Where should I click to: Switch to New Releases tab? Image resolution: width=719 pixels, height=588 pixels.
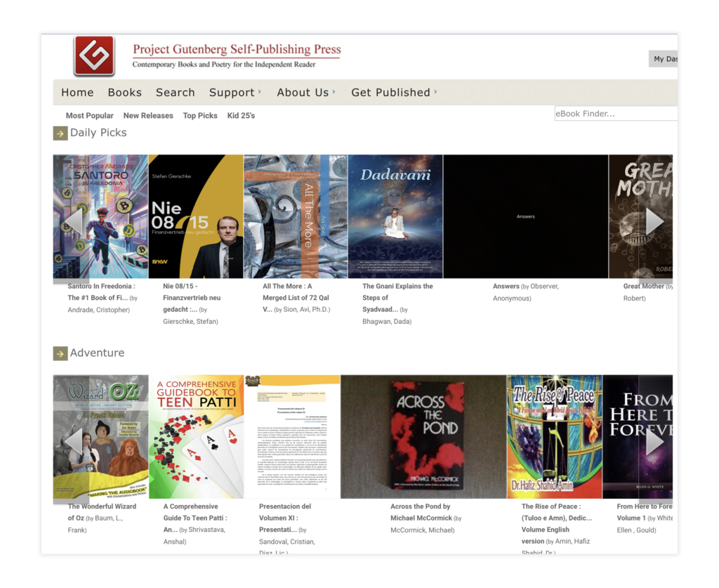point(148,116)
